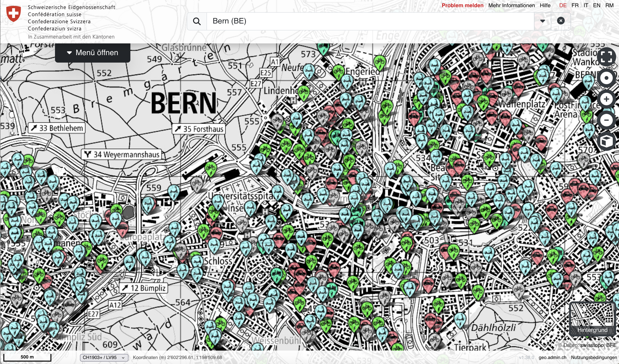Switch language to FR

pyautogui.click(x=575, y=6)
